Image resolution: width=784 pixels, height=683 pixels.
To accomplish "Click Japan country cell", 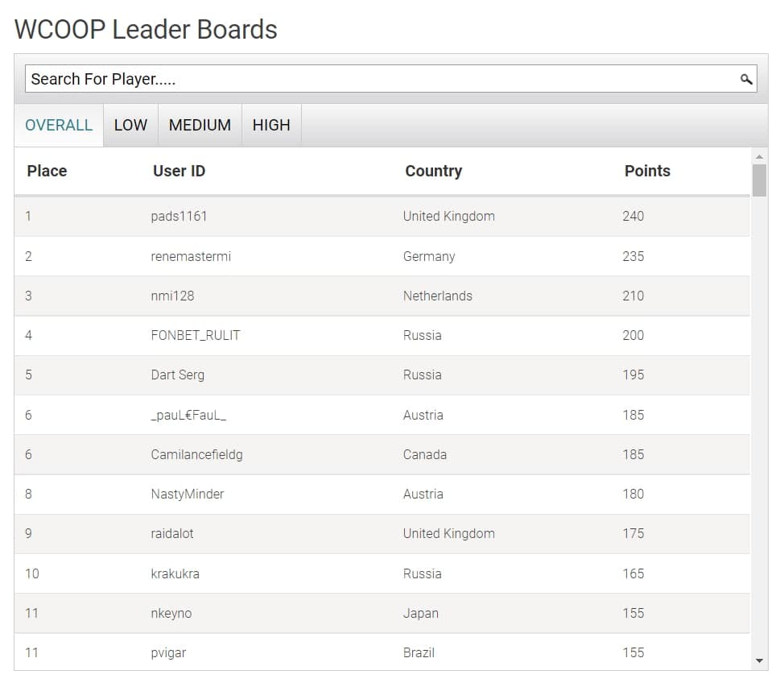I will click(x=420, y=614).
